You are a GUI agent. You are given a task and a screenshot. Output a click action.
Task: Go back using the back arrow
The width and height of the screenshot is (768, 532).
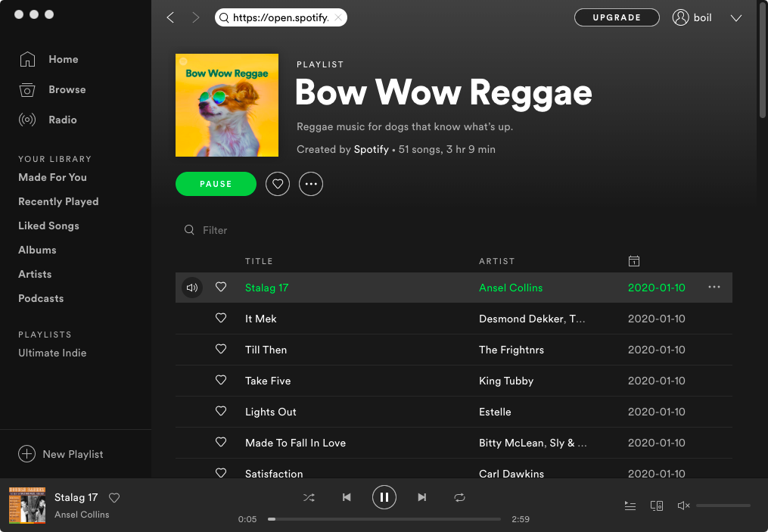170,17
